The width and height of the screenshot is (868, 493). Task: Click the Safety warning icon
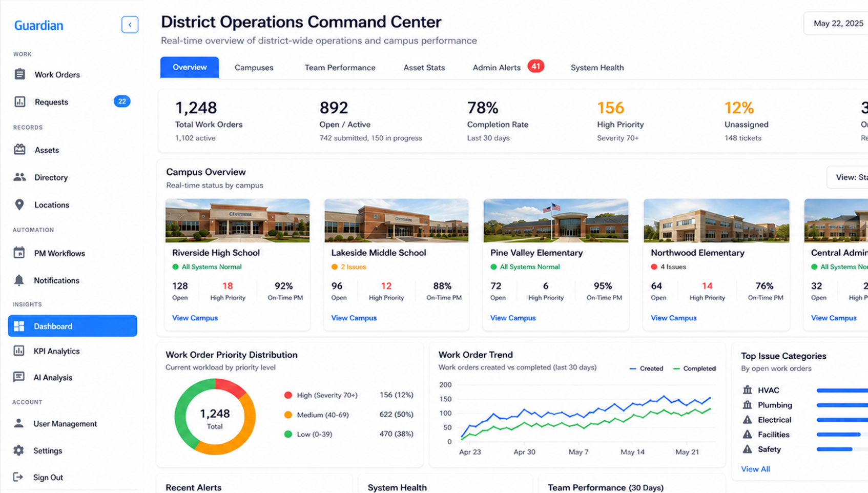748,449
